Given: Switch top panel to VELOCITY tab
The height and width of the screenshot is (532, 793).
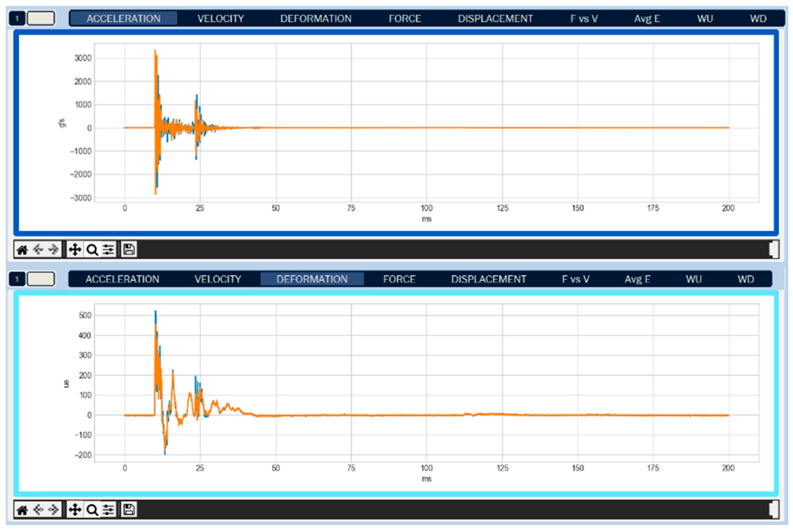Looking at the screenshot, I should (x=221, y=19).
